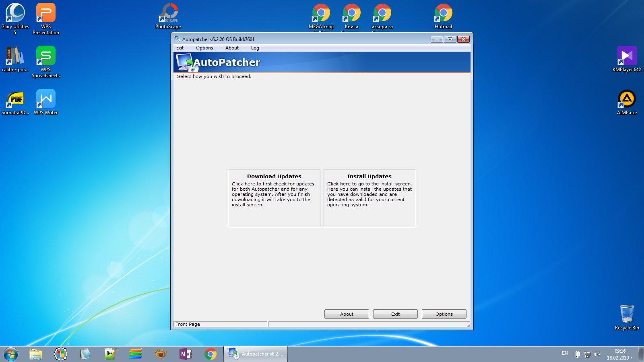Viewport: 644px width, 362px height.
Task: Select AIMP.exe desktop icon
Action: click(x=627, y=103)
